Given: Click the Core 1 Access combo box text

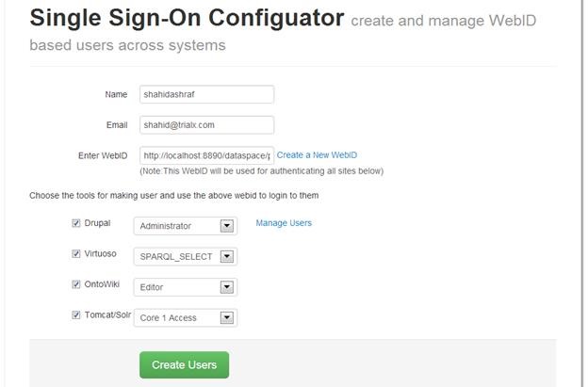Looking at the screenshot, I should [168, 318].
